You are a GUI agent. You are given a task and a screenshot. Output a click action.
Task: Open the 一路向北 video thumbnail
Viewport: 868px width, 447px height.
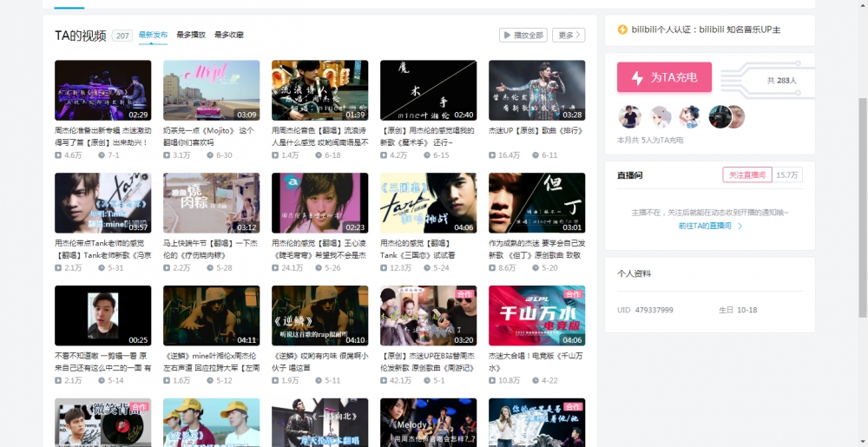(x=320, y=423)
